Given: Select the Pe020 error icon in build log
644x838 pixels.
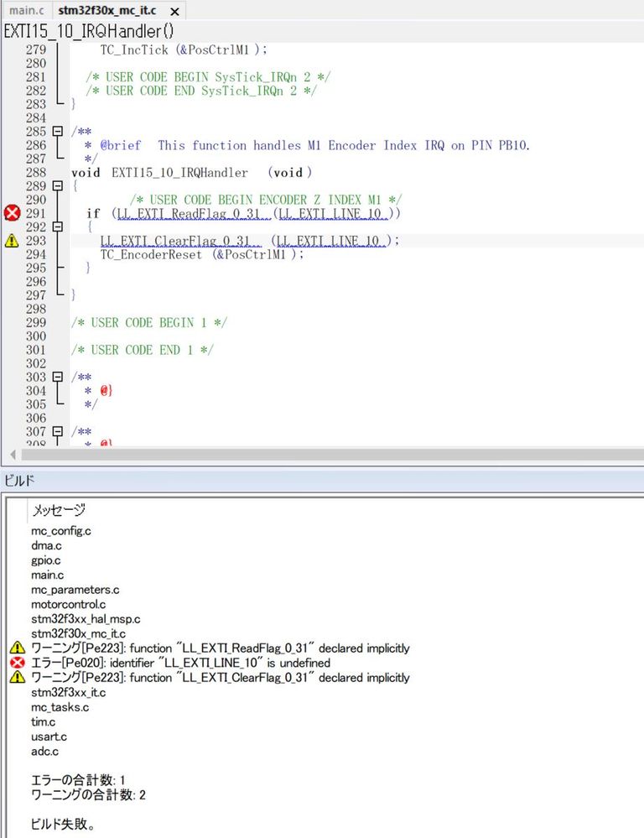Looking at the screenshot, I should [x=17, y=663].
